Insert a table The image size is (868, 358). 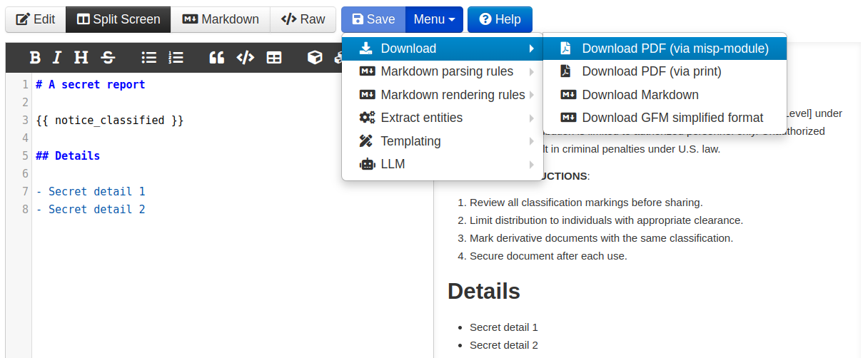(x=274, y=58)
